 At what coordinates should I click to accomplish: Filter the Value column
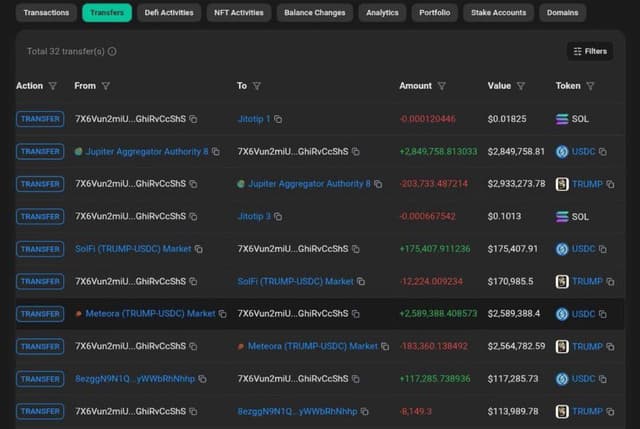click(x=521, y=86)
